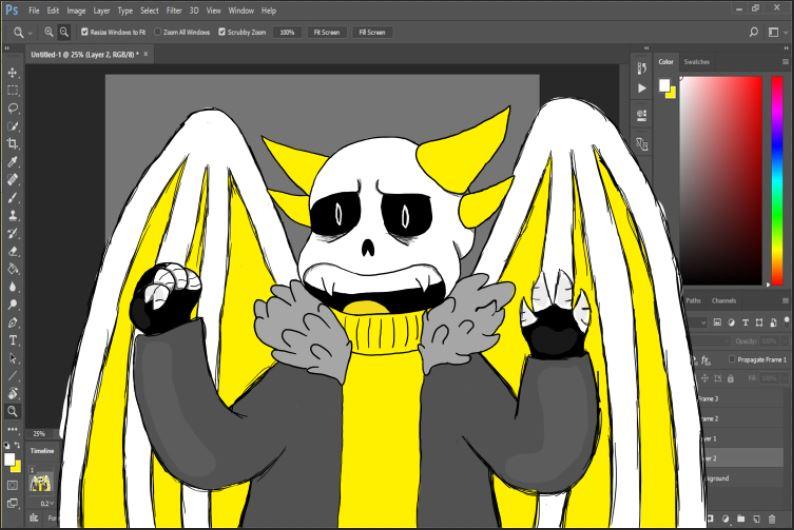
Task: Click the layer fx styles icon
Action: [x=705, y=360]
